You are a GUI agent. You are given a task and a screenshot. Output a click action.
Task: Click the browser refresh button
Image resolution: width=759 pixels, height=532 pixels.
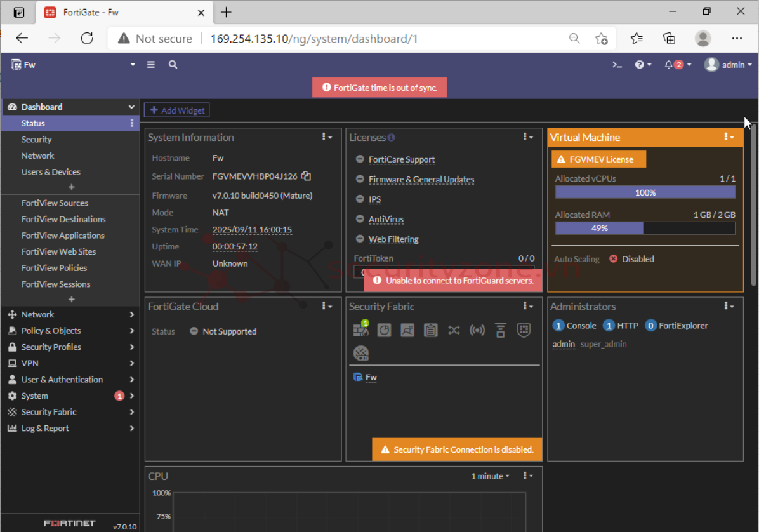pos(87,38)
